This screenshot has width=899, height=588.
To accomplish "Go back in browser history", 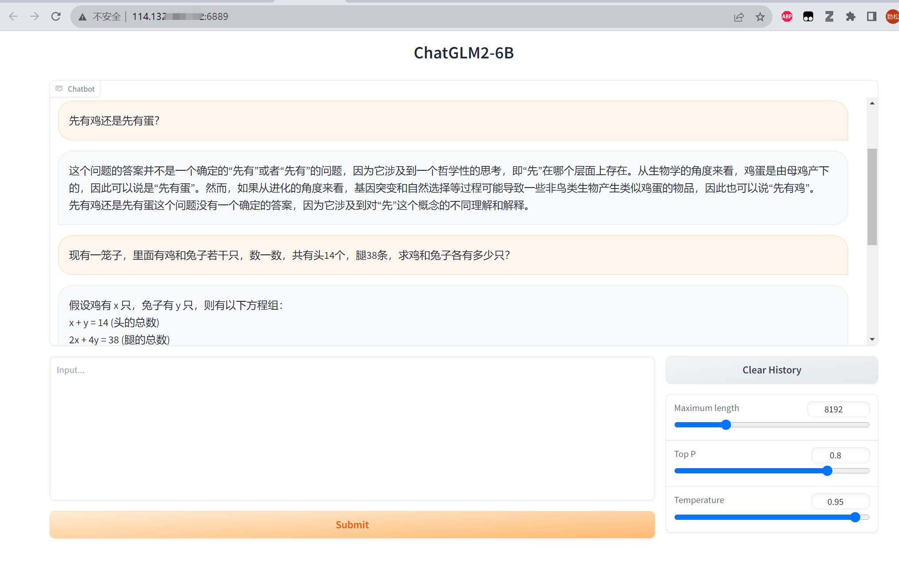I will point(13,17).
